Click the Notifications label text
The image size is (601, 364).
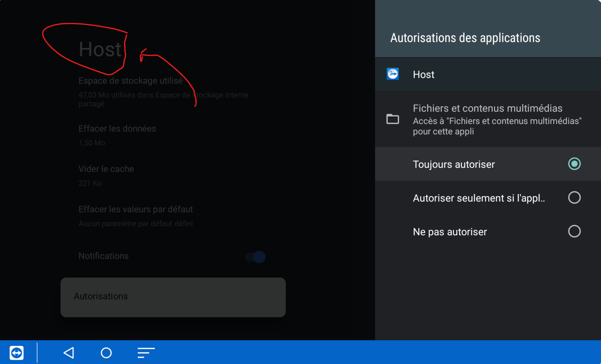point(103,256)
